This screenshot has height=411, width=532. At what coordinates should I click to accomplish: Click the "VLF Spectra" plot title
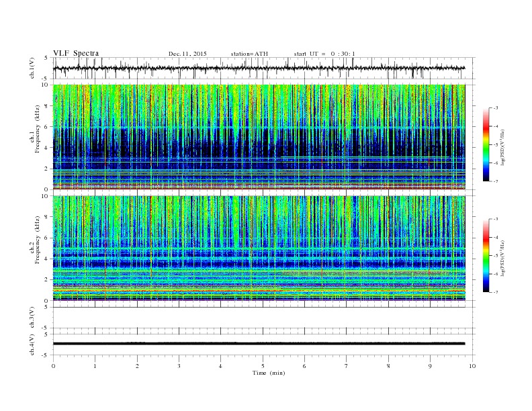(x=76, y=53)
